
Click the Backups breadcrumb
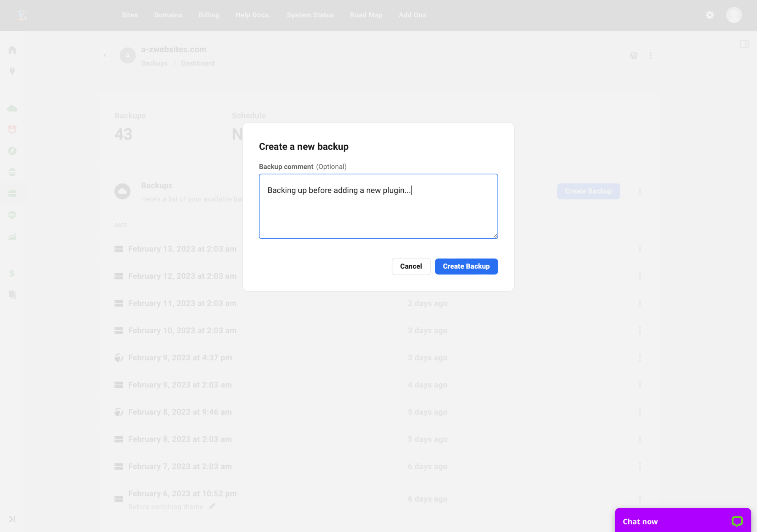tap(154, 63)
